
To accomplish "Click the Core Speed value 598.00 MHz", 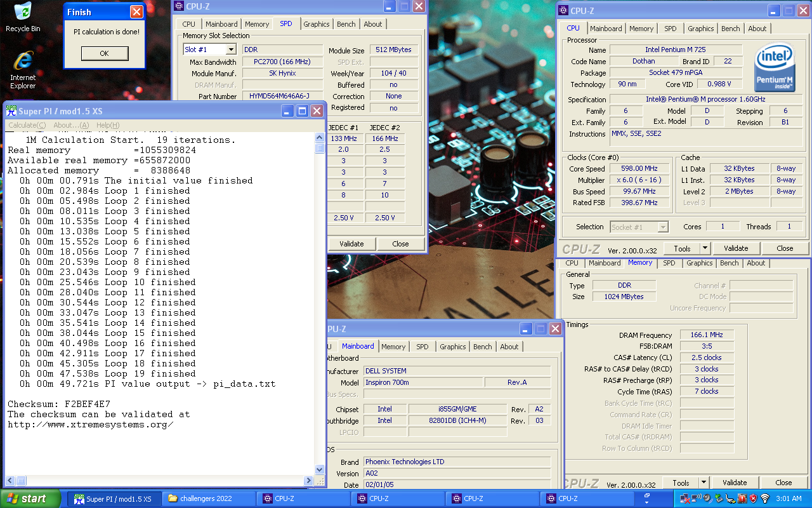I will 641,168.
